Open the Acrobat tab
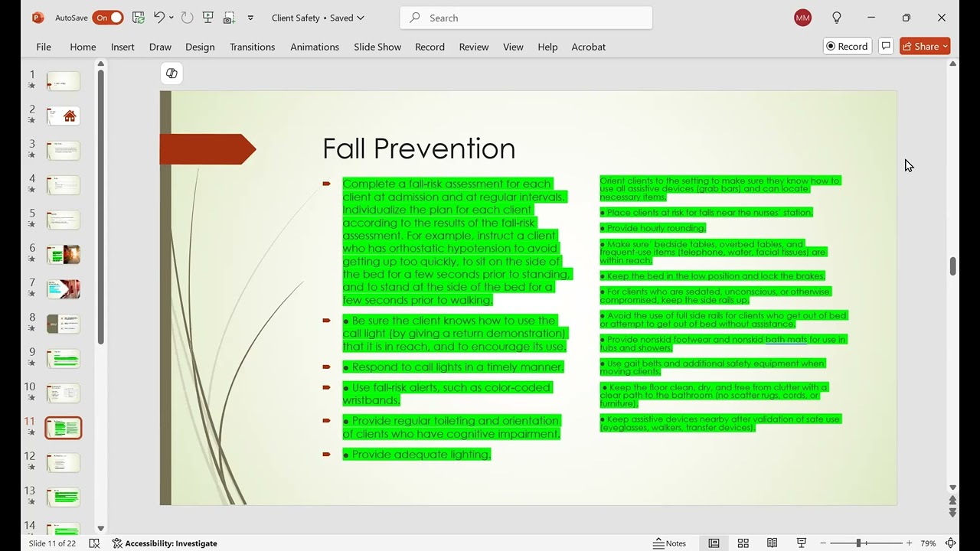Image resolution: width=980 pixels, height=551 pixels. 588,47
